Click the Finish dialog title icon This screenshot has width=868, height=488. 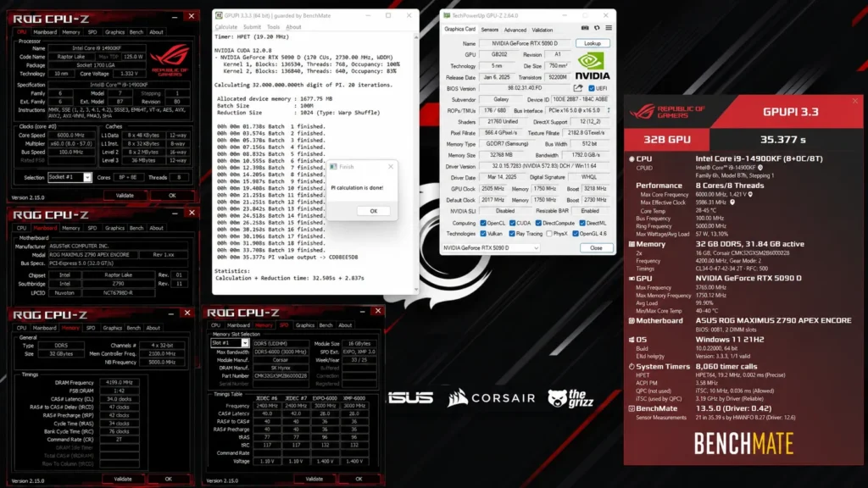(333, 167)
